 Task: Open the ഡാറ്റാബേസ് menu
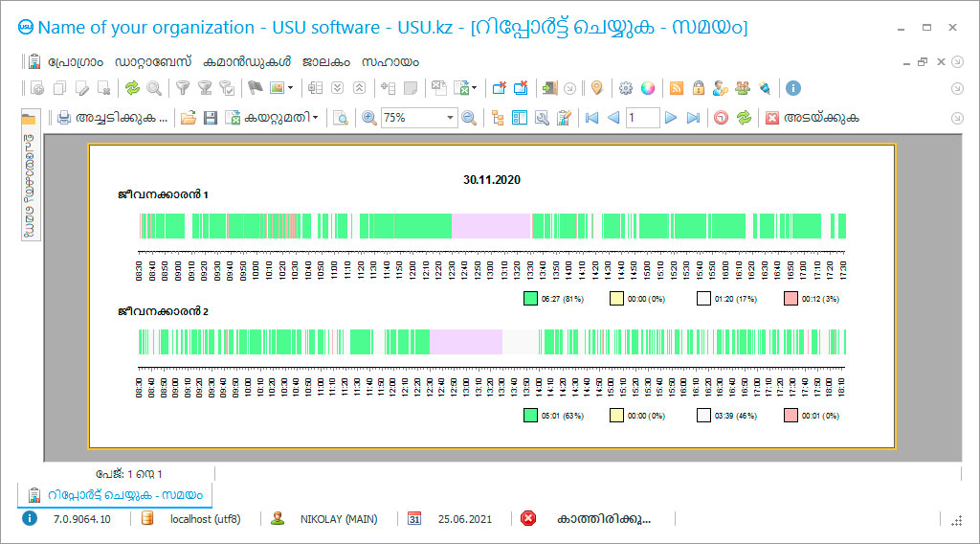(153, 62)
